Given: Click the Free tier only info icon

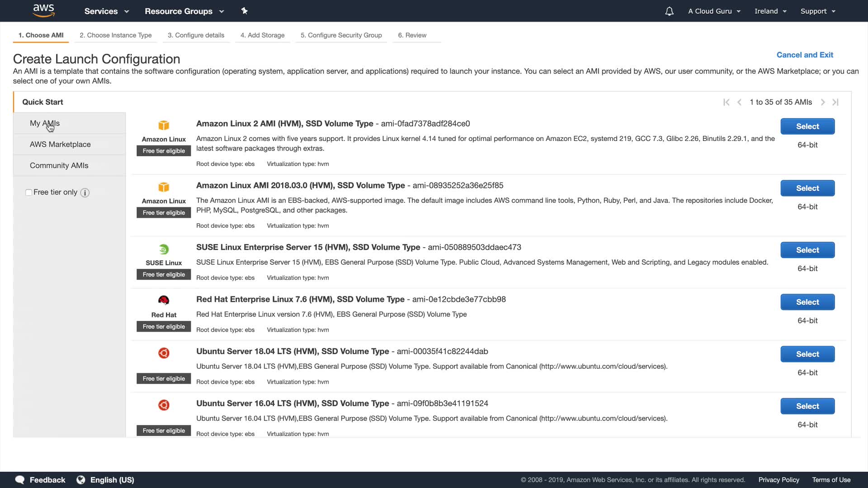Looking at the screenshot, I should (x=85, y=192).
